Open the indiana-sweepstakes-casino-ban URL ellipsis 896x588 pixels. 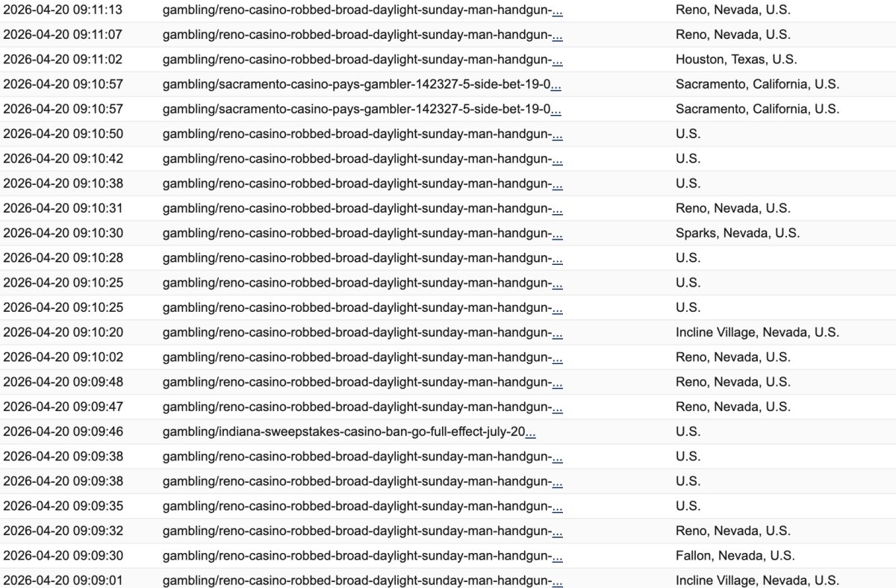click(x=530, y=432)
